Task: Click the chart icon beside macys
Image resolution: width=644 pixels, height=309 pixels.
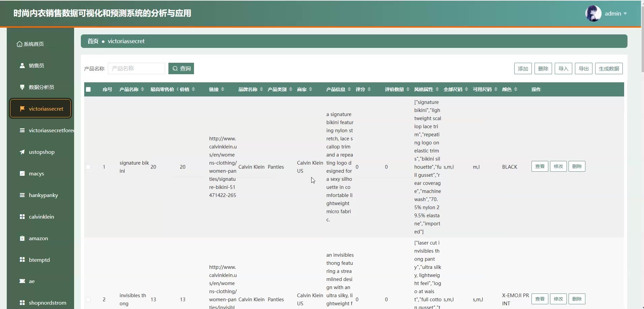Action: click(x=22, y=173)
